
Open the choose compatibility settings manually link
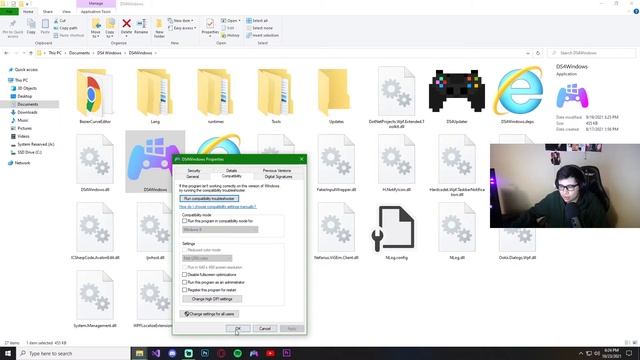point(218,207)
